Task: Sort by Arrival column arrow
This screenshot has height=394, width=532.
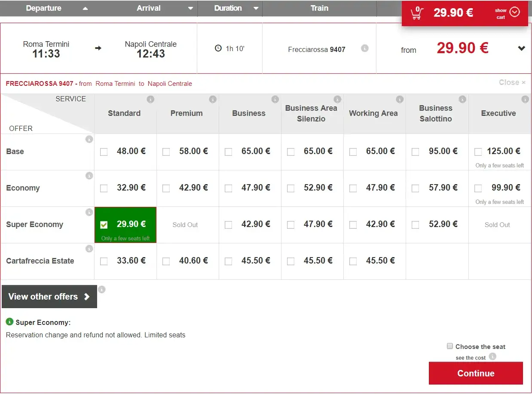Action: [x=190, y=8]
